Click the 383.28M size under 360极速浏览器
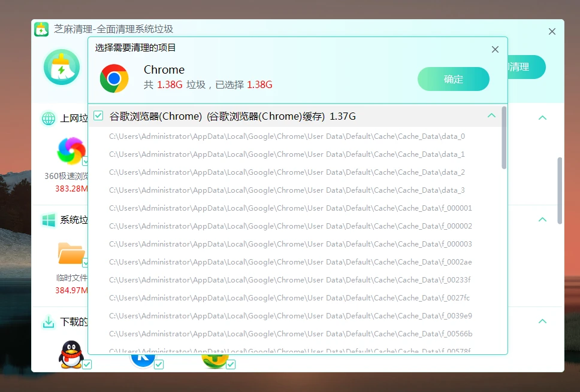Screen dimensions: 580x392 (72, 189)
